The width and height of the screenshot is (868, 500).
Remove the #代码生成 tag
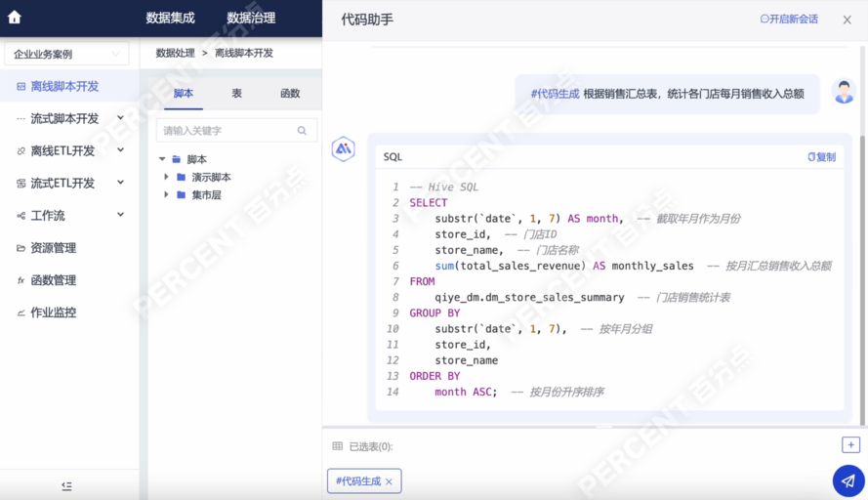(x=389, y=481)
